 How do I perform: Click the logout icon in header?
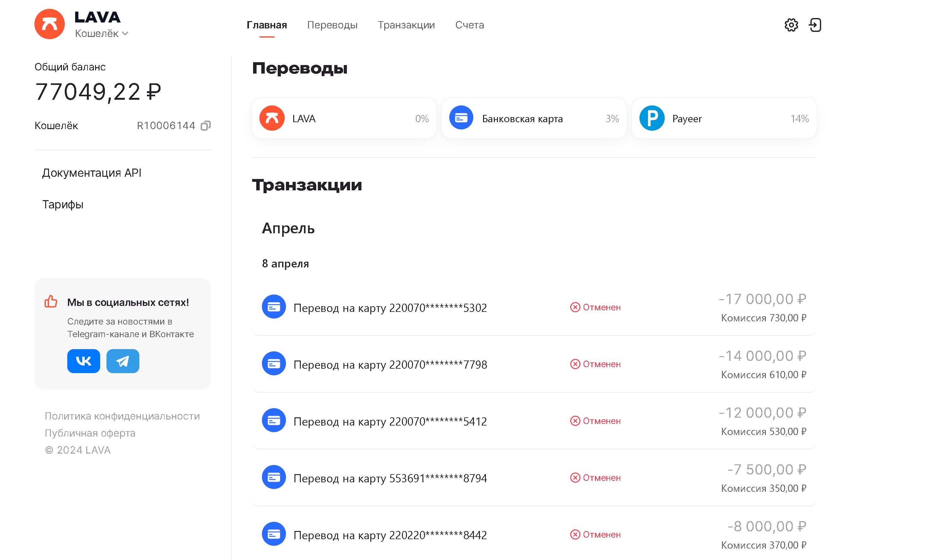tap(815, 25)
